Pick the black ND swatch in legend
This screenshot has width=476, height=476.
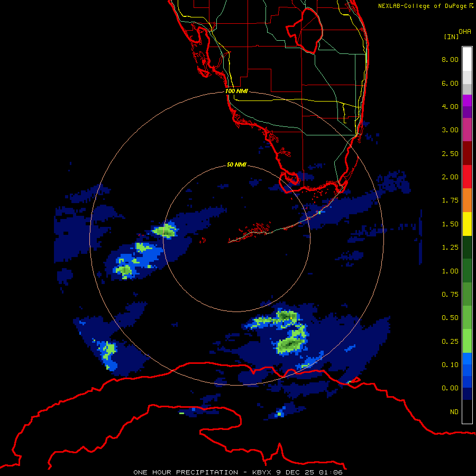tap(467, 411)
